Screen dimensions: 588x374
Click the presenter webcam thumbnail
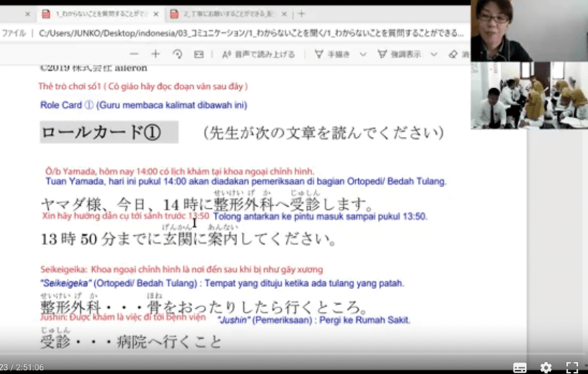click(x=529, y=31)
